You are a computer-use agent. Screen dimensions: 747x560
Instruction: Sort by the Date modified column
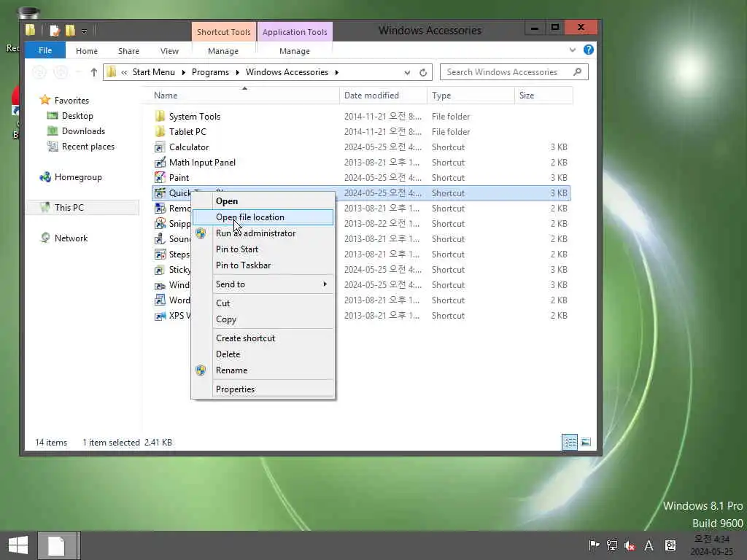[x=383, y=96]
